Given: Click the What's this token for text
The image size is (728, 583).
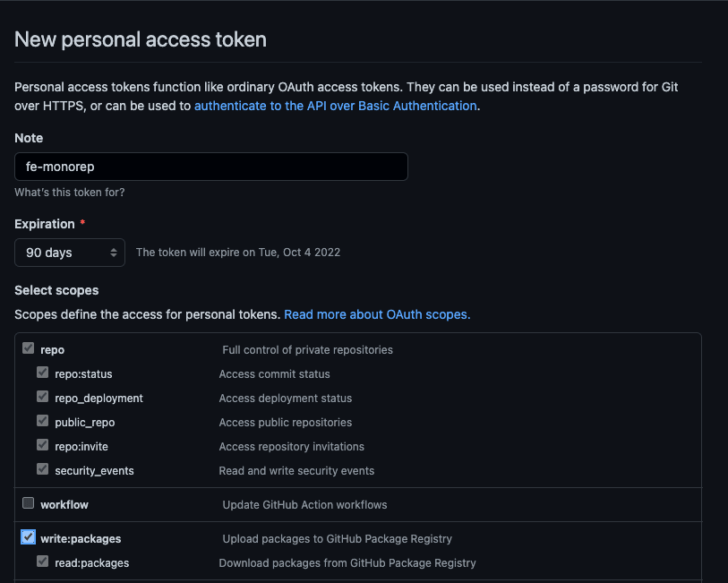Looking at the screenshot, I should pyautogui.click(x=69, y=192).
